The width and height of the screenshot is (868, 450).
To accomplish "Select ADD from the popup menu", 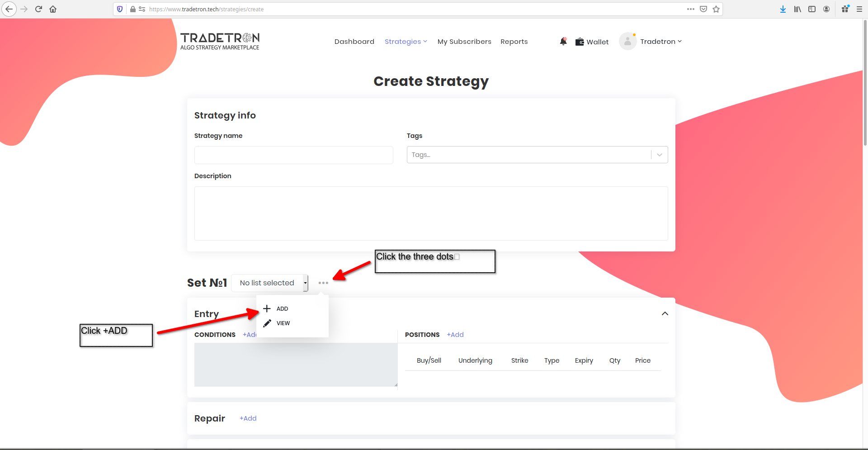I will (x=282, y=309).
